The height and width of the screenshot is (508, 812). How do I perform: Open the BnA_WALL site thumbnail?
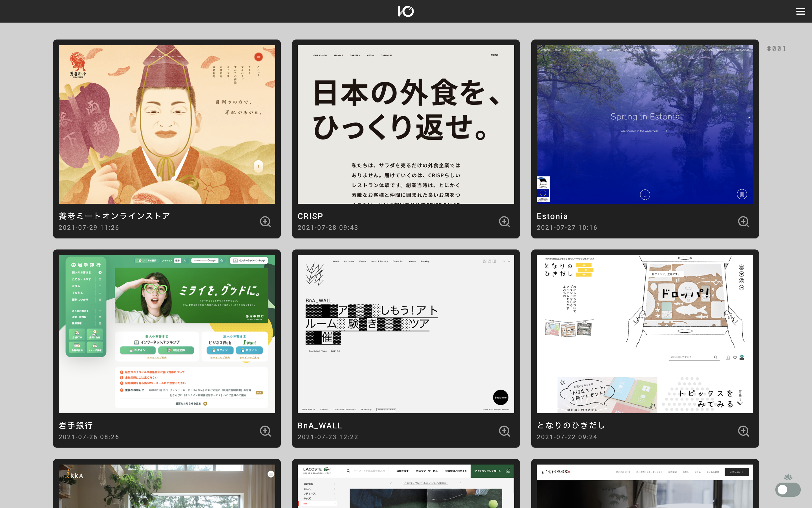tap(406, 334)
